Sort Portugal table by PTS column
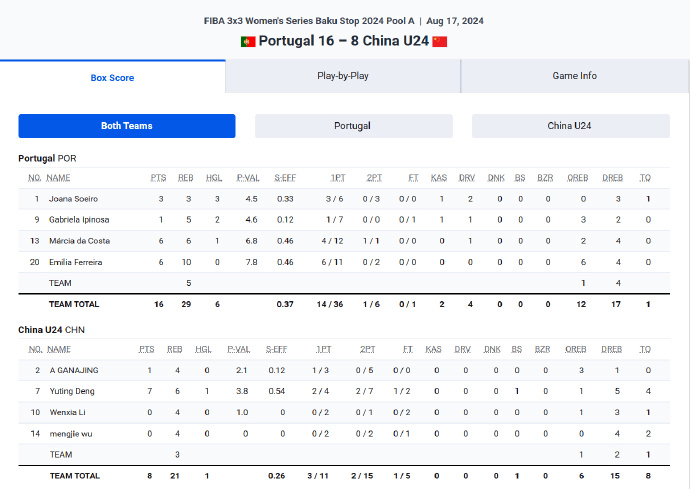 [159, 177]
